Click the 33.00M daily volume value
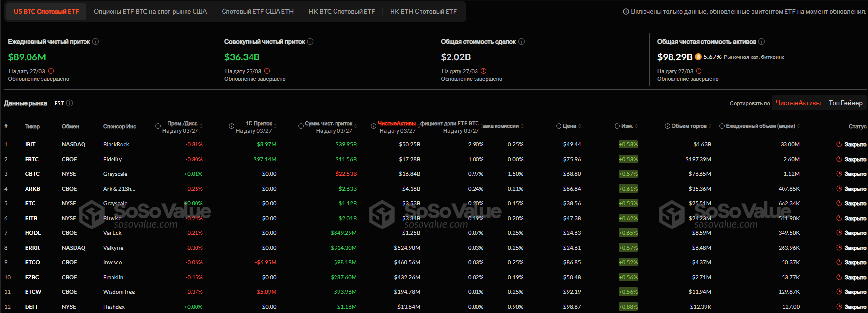This screenshot has width=868, height=313. point(790,144)
